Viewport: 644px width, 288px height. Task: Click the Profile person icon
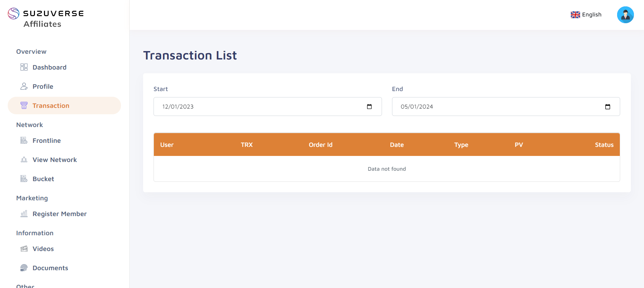pos(24,86)
